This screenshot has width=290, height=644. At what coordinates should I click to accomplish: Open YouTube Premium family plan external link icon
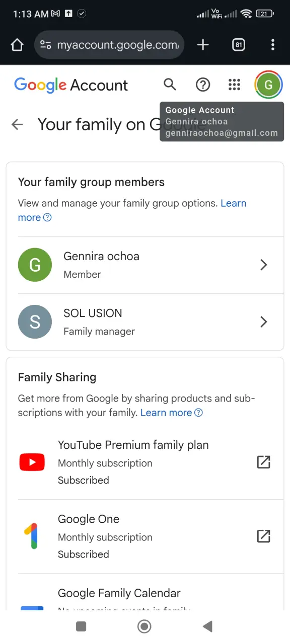263,462
